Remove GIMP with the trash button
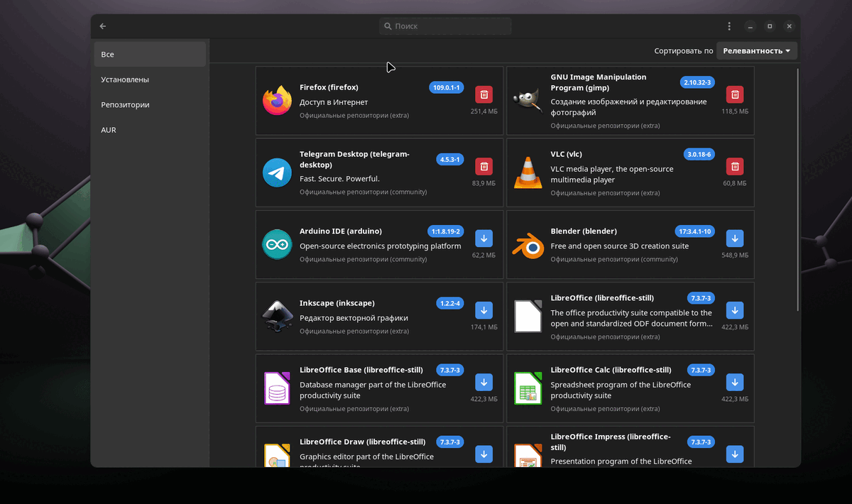Viewport: 852px width, 504px height. (735, 94)
